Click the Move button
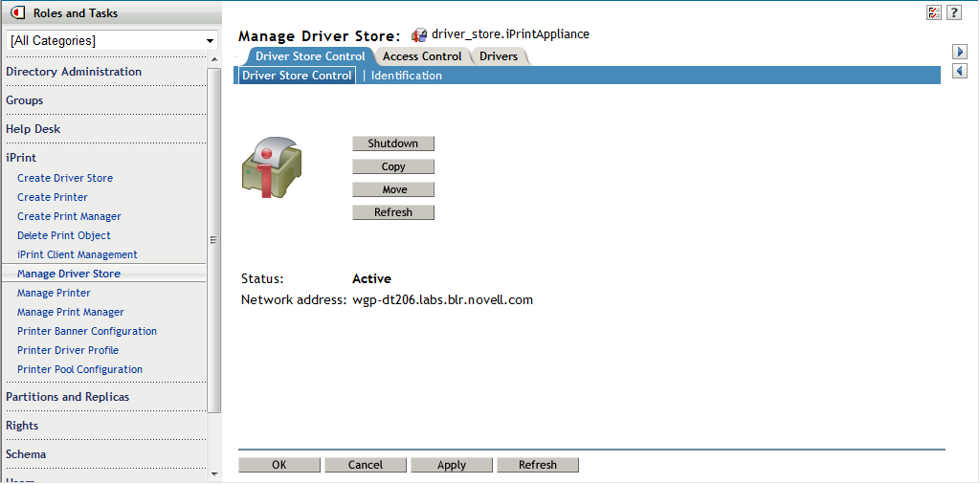980x484 pixels. [393, 189]
